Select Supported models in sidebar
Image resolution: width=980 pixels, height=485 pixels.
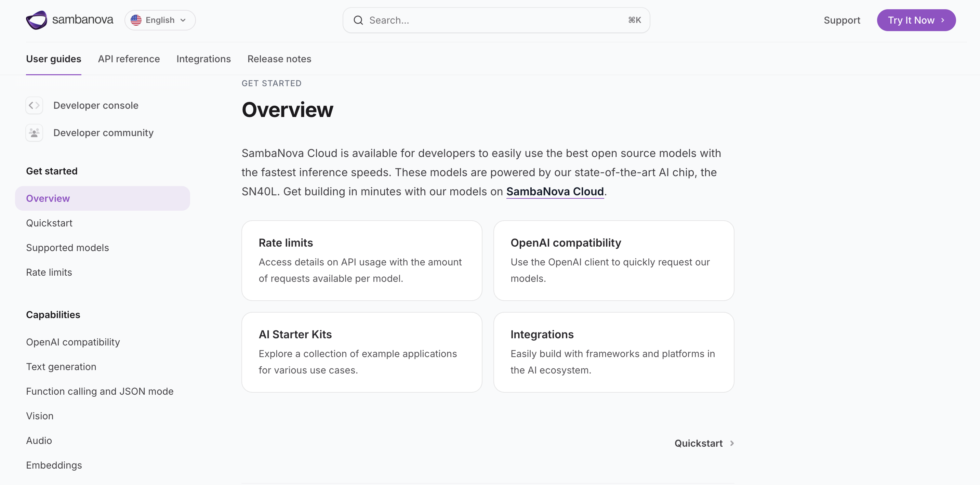point(67,248)
